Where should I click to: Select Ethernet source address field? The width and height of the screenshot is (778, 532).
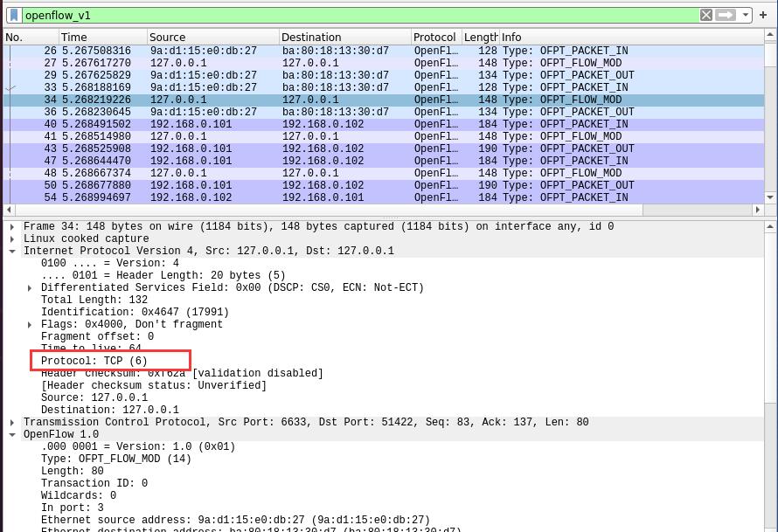click(235, 520)
